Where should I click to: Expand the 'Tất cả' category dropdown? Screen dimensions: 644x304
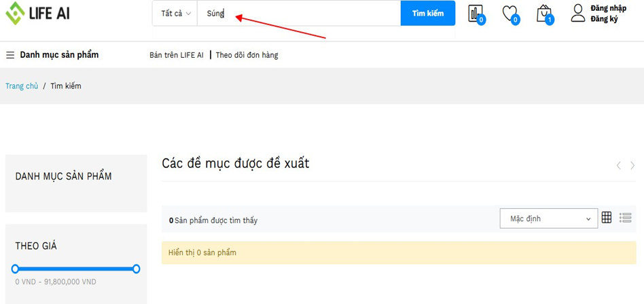pyautogui.click(x=175, y=14)
